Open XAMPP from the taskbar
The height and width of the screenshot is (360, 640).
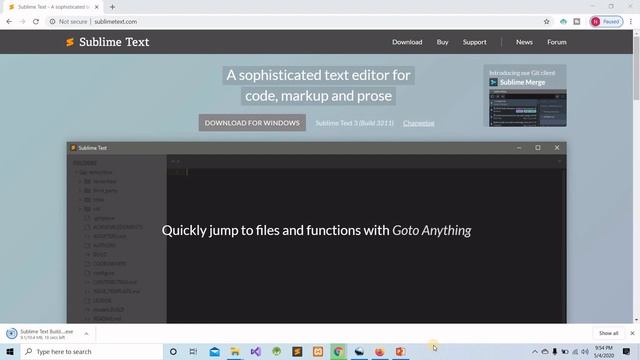[318, 351]
